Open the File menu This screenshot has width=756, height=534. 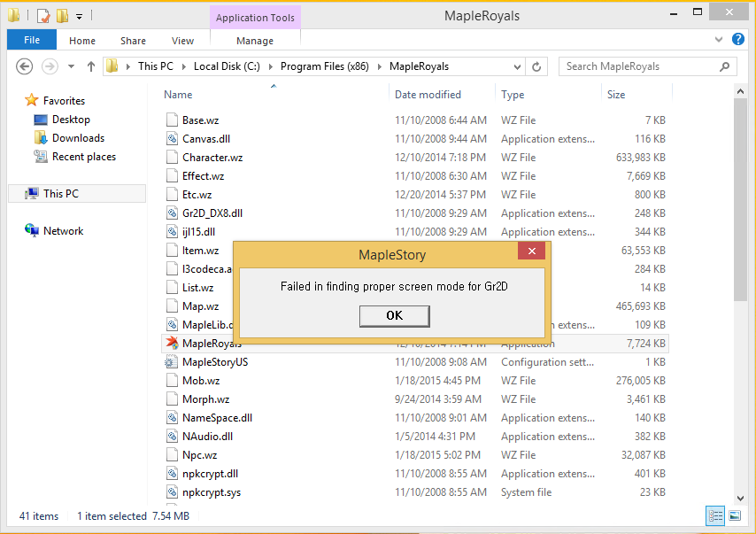coord(31,41)
